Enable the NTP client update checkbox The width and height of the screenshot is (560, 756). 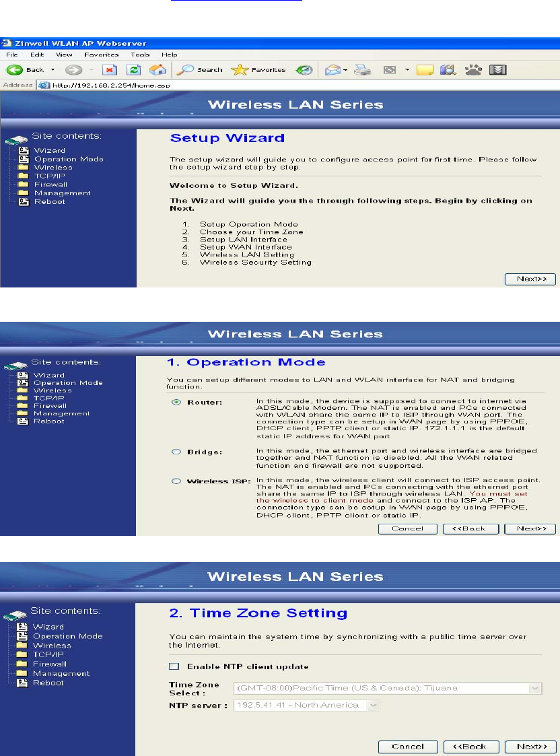[174, 666]
